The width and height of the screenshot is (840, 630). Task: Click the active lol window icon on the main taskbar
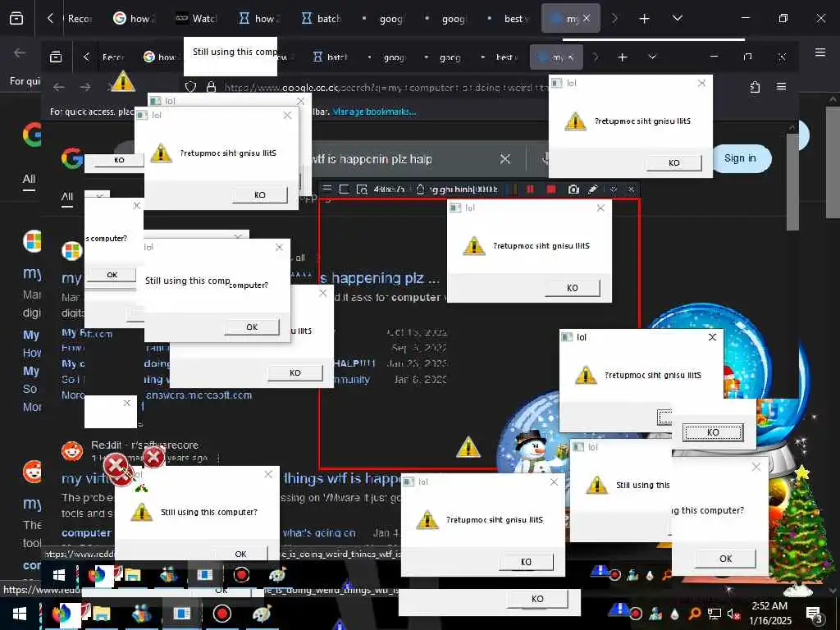181,614
